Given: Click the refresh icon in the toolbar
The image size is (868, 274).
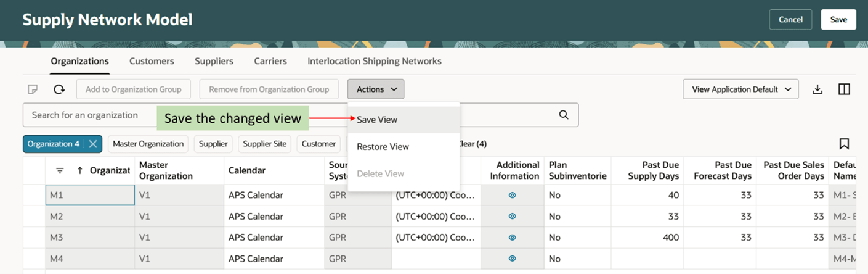Looking at the screenshot, I should [59, 89].
